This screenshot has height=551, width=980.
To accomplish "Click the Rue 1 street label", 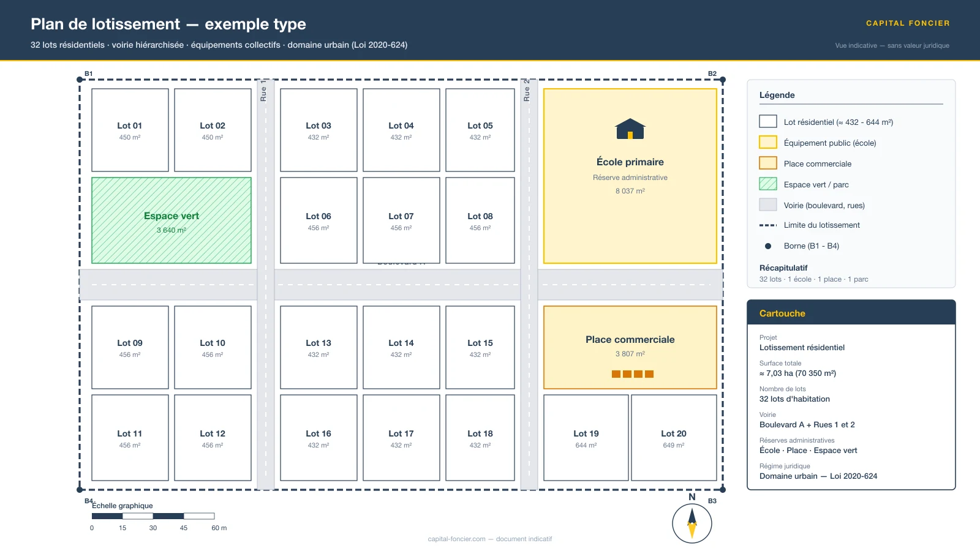I will click(x=263, y=91).
